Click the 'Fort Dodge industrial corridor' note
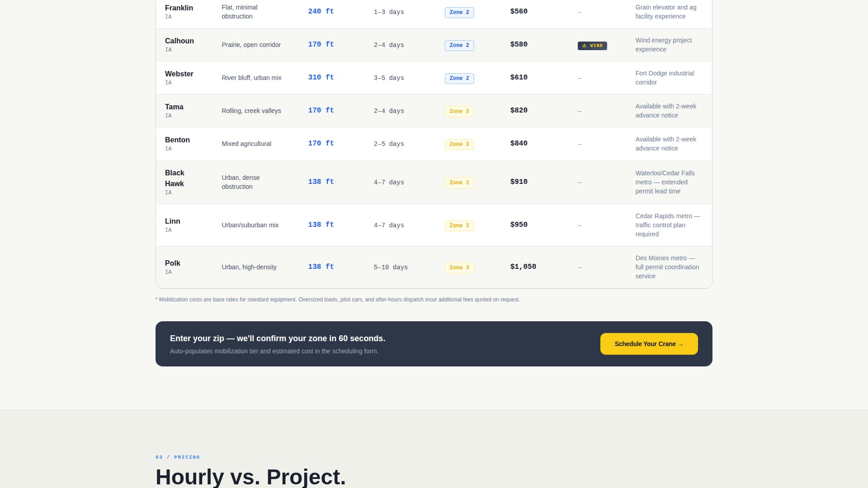Screen dimensions: 868x488 665,78
